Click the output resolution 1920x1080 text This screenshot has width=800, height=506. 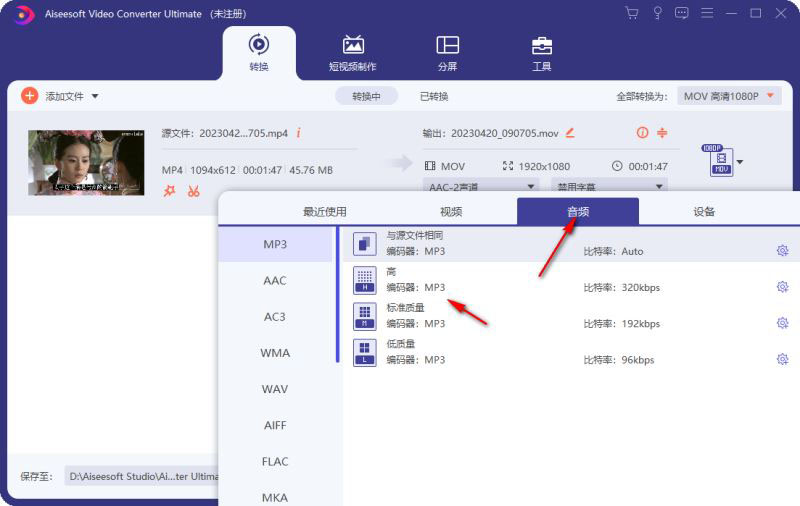pos(544,166)
